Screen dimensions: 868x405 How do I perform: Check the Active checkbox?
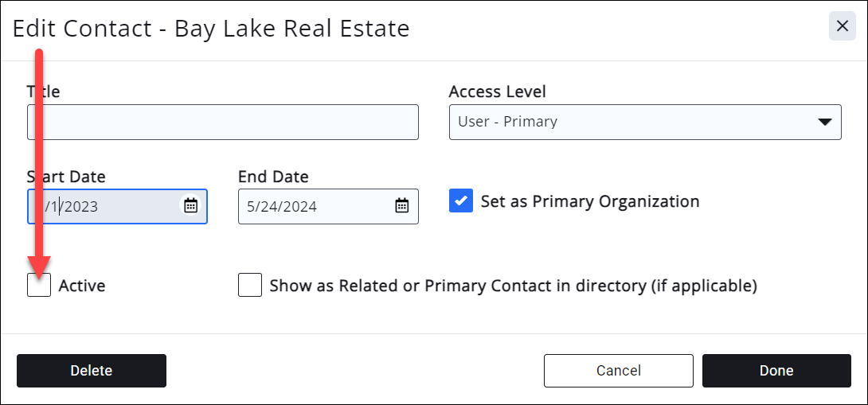point(39,285)
